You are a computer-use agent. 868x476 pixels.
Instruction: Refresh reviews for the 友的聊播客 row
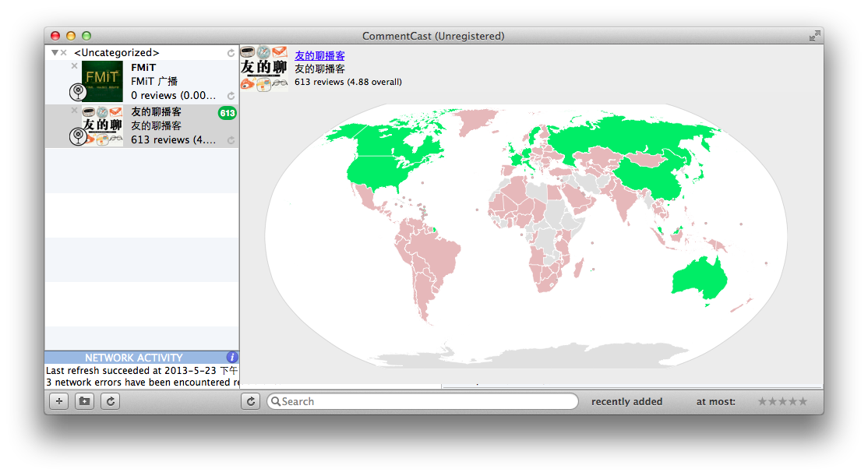pos(231,140)
